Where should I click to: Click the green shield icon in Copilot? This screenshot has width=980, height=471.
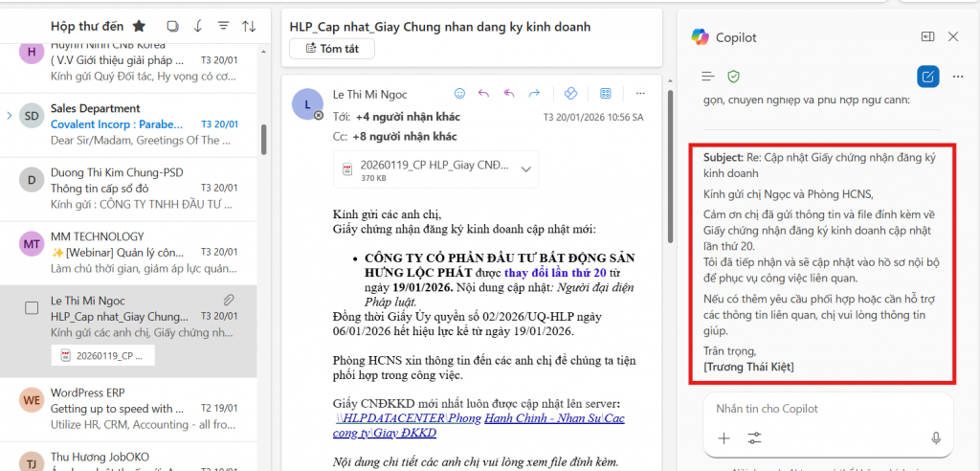coord(734,76)
